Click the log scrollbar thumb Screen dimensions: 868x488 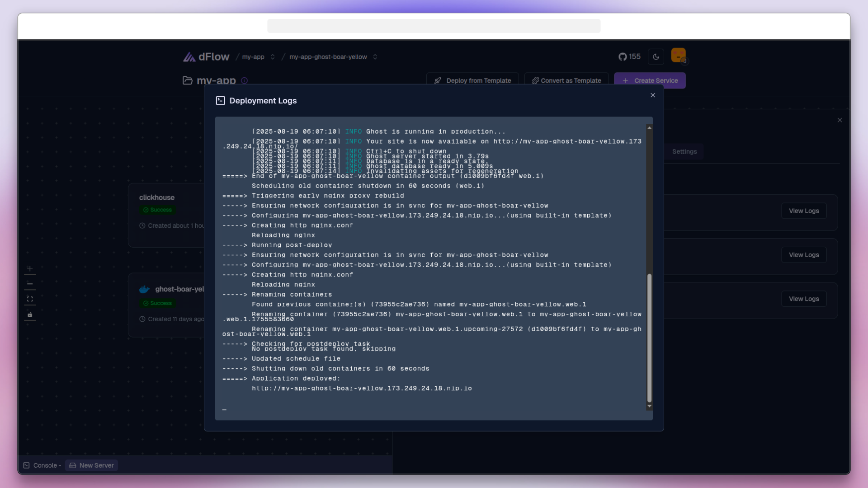click(650, 338)
